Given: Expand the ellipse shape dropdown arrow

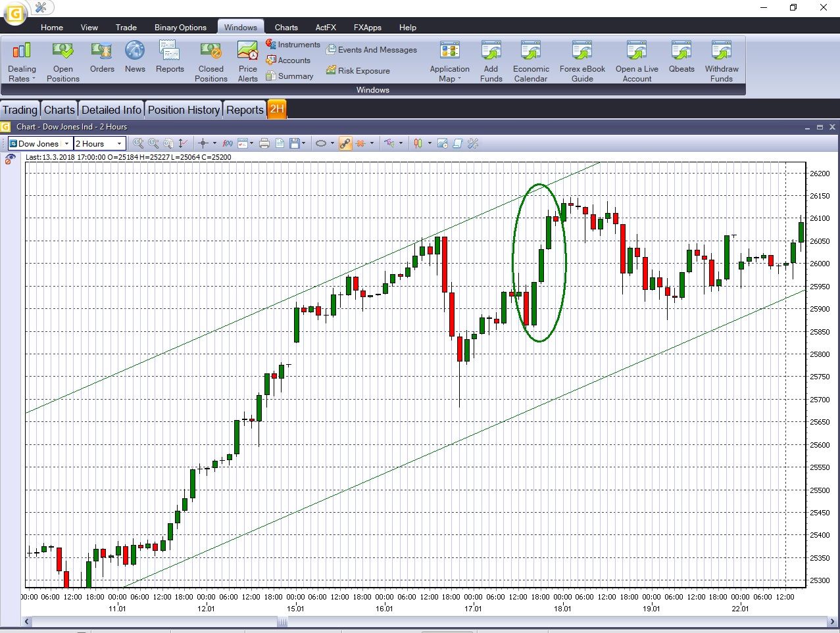Looking at the screenshot, I should [x=332, y=143].
